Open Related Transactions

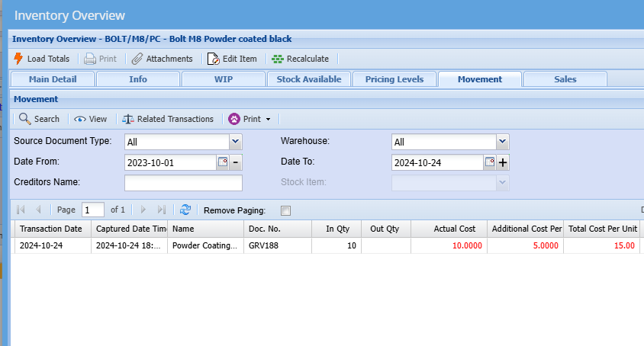168,119
